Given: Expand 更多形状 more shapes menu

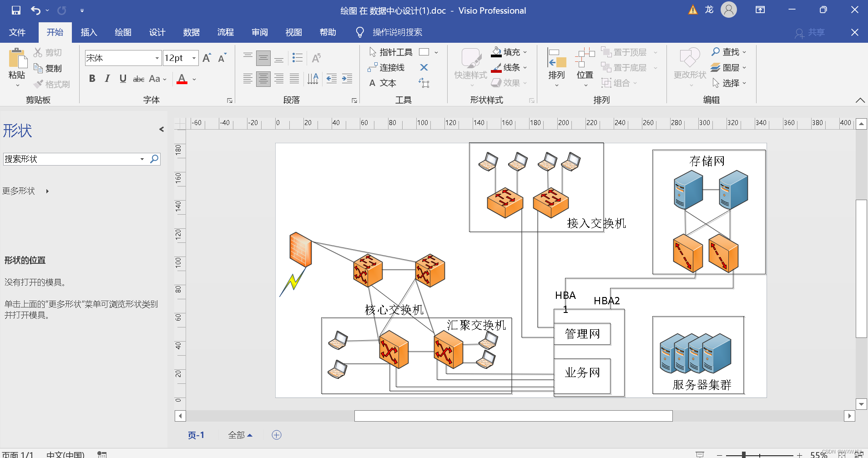Looking at the screenshot, I should (25, 191).
